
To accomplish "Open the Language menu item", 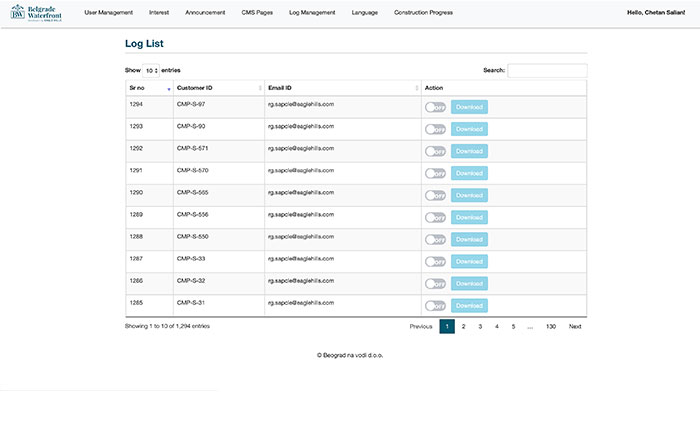I will [365, 13].
